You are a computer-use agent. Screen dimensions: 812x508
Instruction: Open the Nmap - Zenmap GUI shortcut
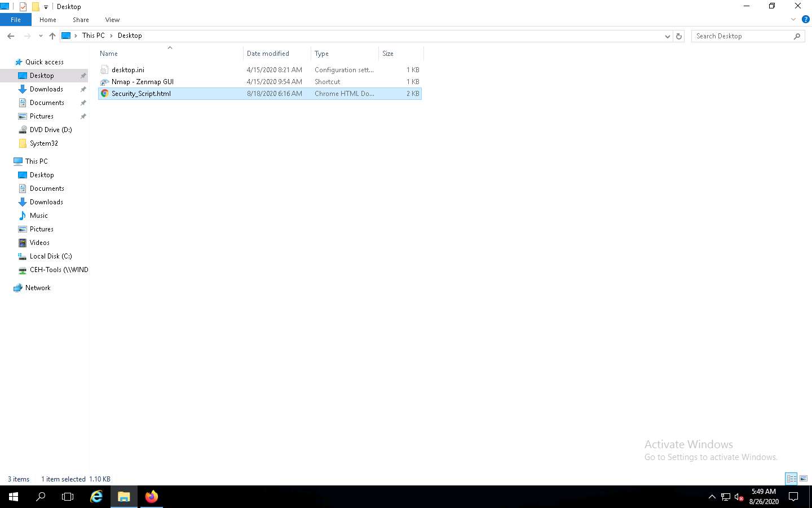click(143, 81)
